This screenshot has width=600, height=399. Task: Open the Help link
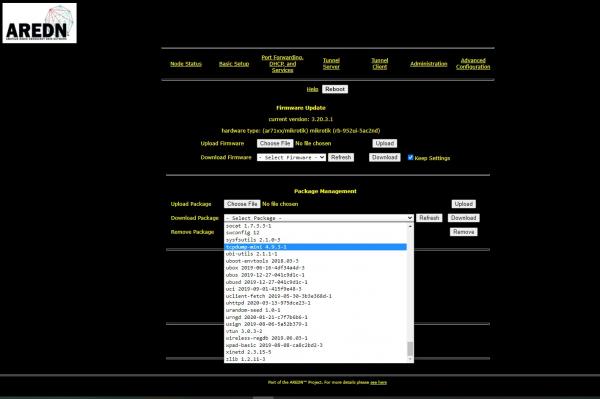click(312, 89)
